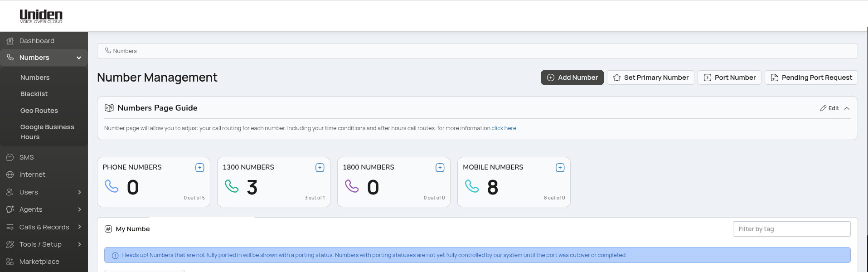Focus the Filter by tag field
Image resolution: width=868 pixels, height=272 pixels.
[791, 229]
